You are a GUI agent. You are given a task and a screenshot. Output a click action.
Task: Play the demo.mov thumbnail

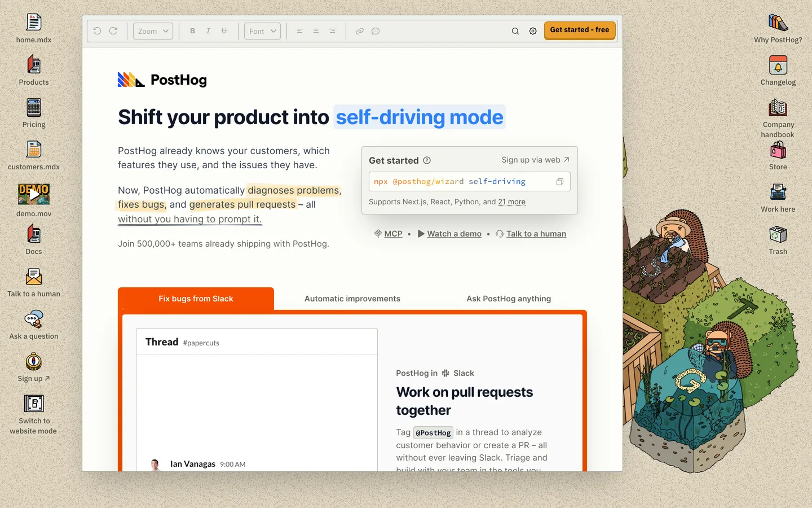click(x=34, y=195)
